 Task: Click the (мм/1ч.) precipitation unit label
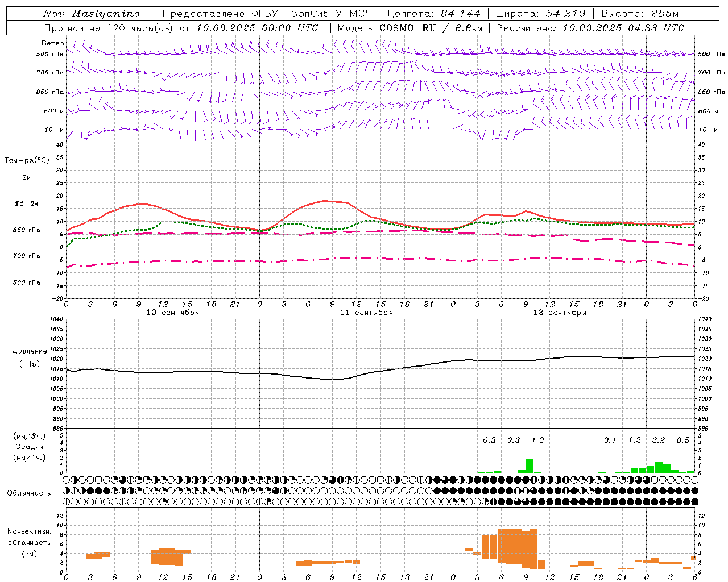30,458
